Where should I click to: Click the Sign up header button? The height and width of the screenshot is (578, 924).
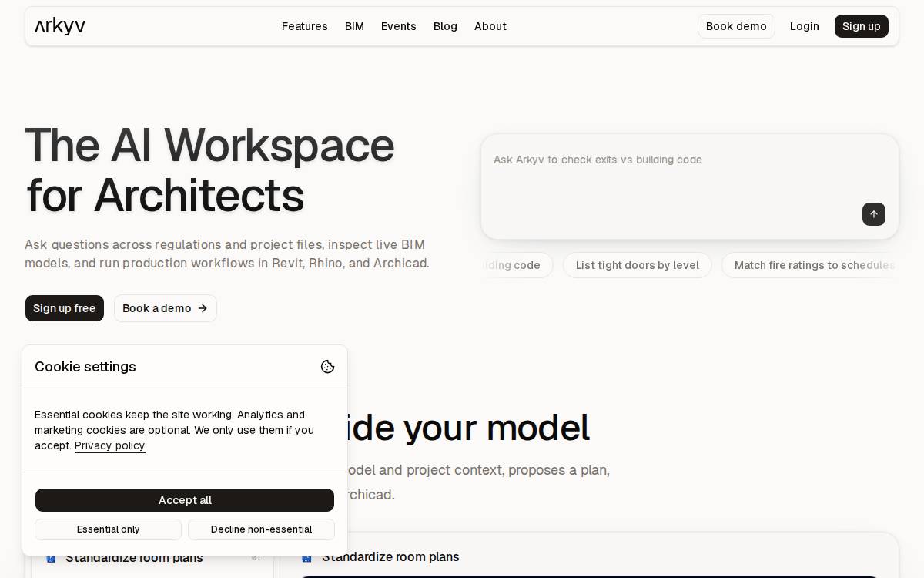[x=862, y=26]
